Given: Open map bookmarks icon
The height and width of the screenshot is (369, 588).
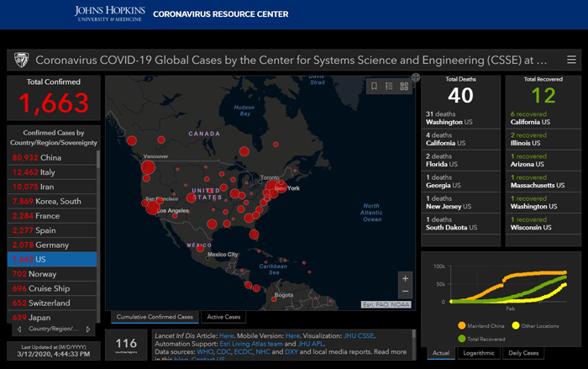Looking at the screenshot, I should point(375,86).
